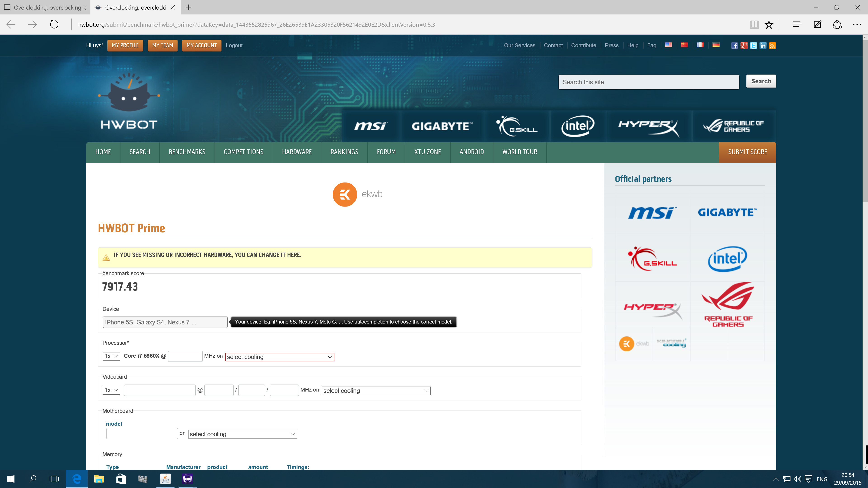The image size is (868, 488).
Task: Click the HWBOT cat logo
Action: (x=129, y=101)
